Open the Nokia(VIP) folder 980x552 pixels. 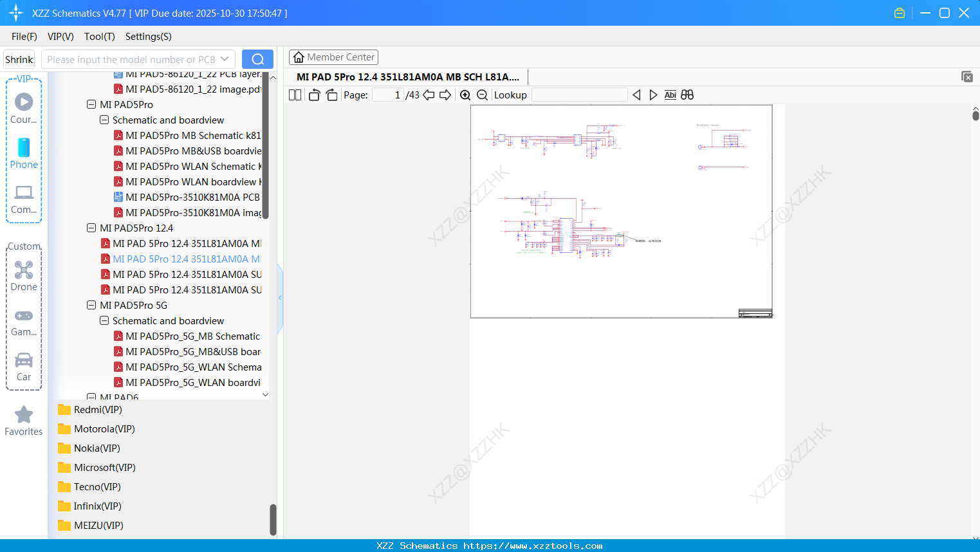(x=89, y=448)
